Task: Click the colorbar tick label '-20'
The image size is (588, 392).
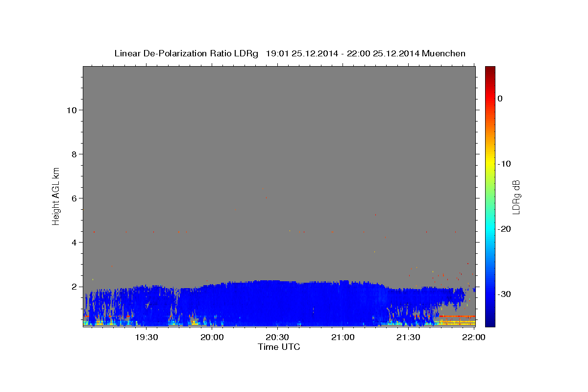Action: coord(505,229)
